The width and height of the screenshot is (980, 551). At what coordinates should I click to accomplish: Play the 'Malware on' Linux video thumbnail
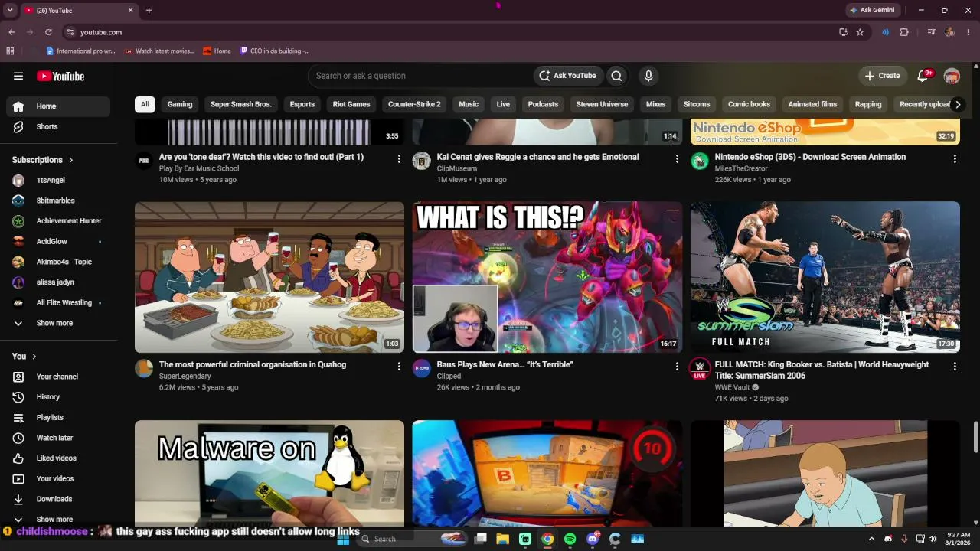coord(269,473)
